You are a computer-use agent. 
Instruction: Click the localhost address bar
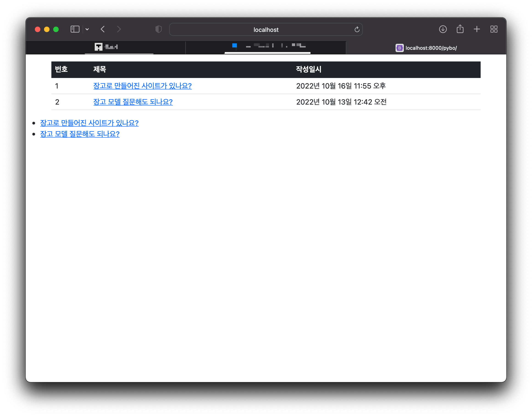(266, 30)
